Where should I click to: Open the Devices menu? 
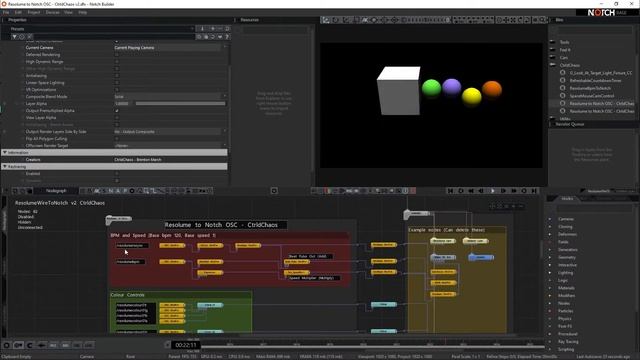coord(52,12)
